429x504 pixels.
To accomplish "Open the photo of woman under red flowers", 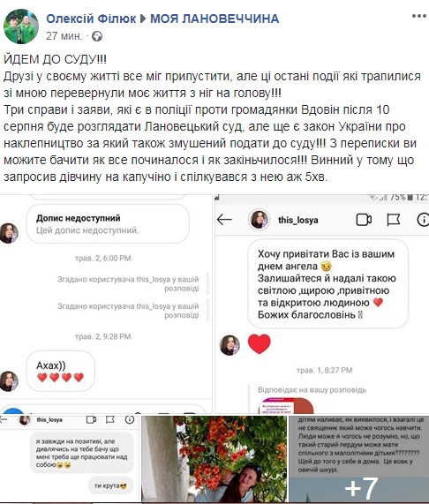I will point(214,459).
